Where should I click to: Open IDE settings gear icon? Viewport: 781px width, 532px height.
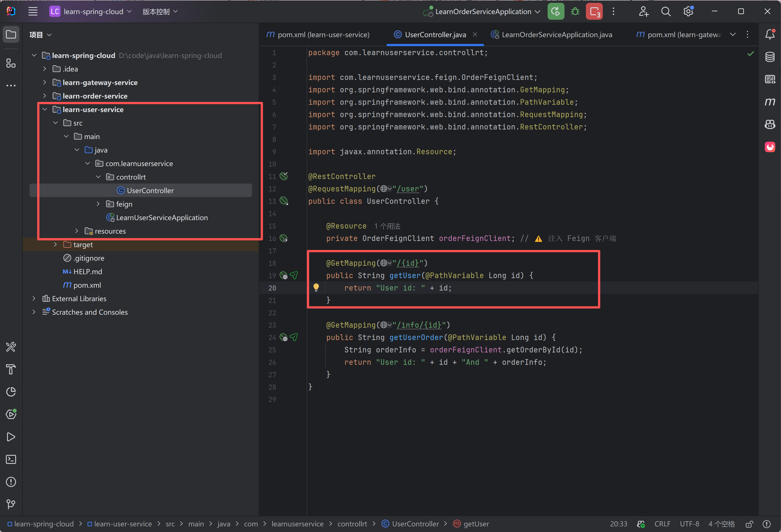(x=688, y=12)
